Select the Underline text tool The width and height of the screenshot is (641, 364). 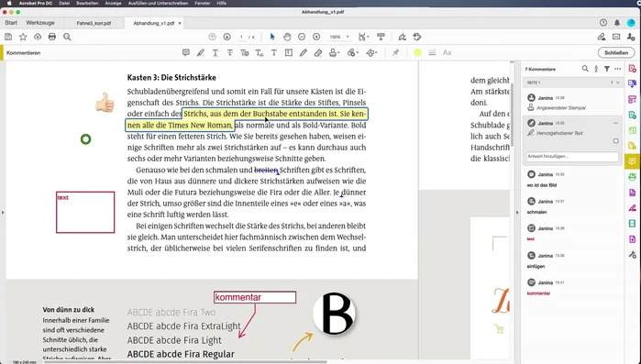(215, 52)
